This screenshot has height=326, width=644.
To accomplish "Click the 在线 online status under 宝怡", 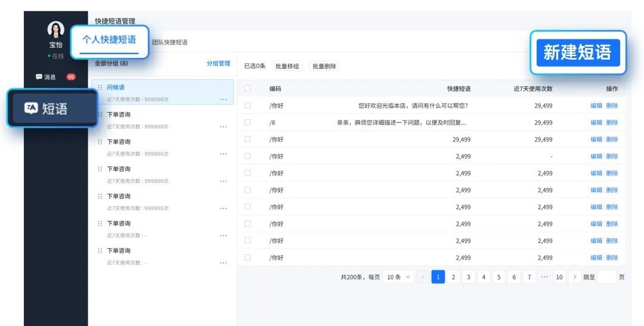I will coord(56,56).
